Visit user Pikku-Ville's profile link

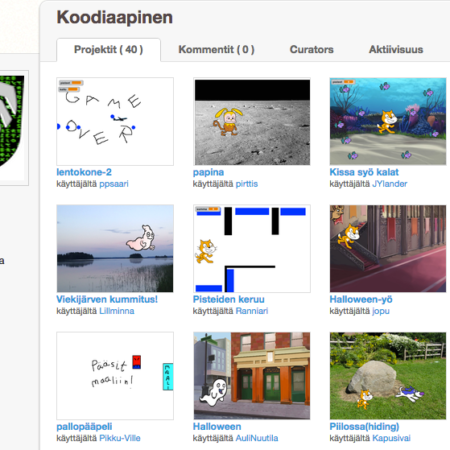click(120, 438)
